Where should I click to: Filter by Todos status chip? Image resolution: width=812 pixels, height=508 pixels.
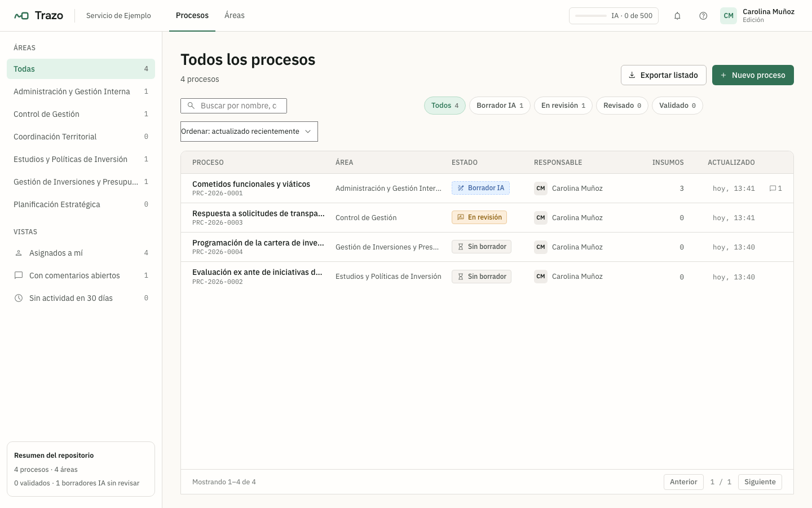tap(445, 106)
